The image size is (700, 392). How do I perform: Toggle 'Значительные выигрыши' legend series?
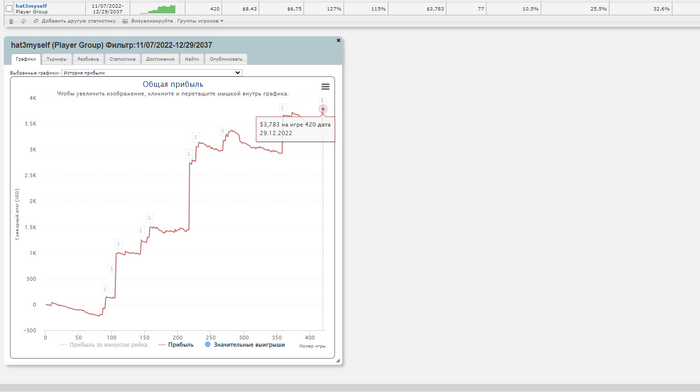(245, 345)
